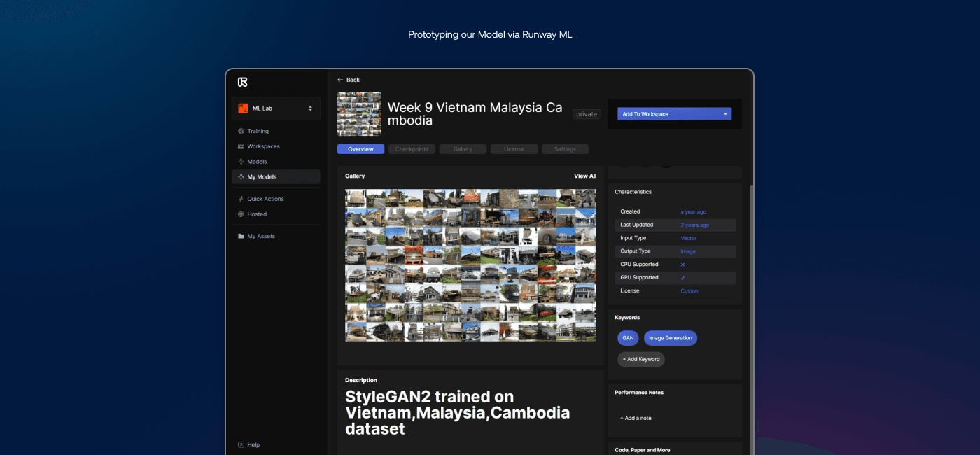Screen dimensions: 980x455
Task: Open the Training section label
Action: pos(258,131)
